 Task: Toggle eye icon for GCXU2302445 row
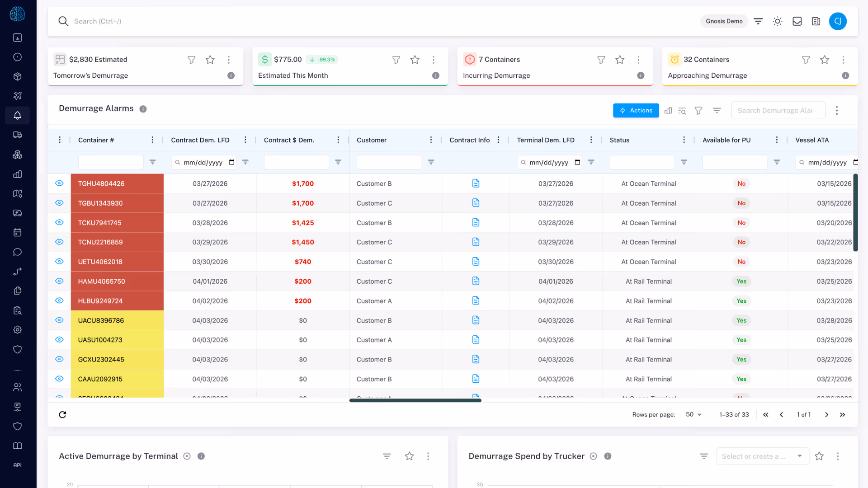59,359
